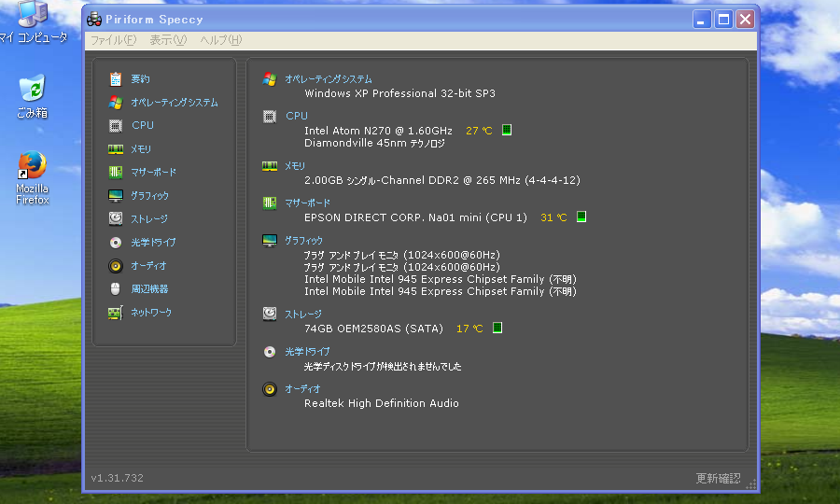
Task: Open the マザーボード heading link in summary
Action: click(x=307, y=203)
